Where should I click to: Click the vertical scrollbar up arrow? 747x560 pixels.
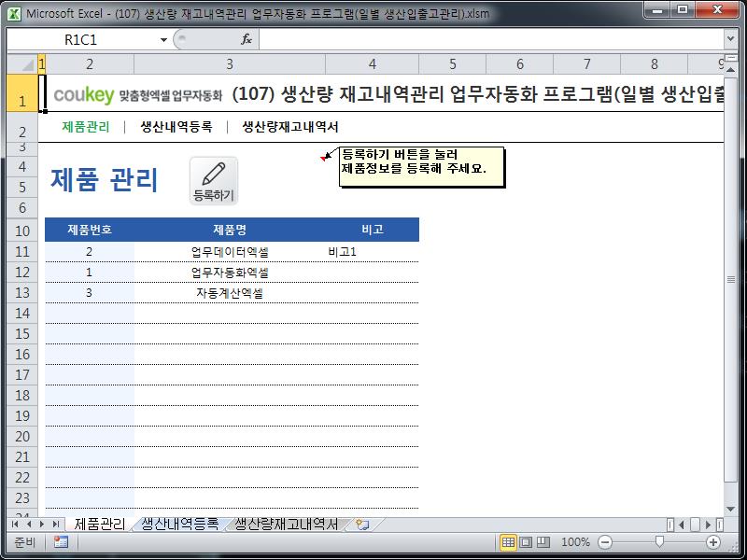coord(731,70)
